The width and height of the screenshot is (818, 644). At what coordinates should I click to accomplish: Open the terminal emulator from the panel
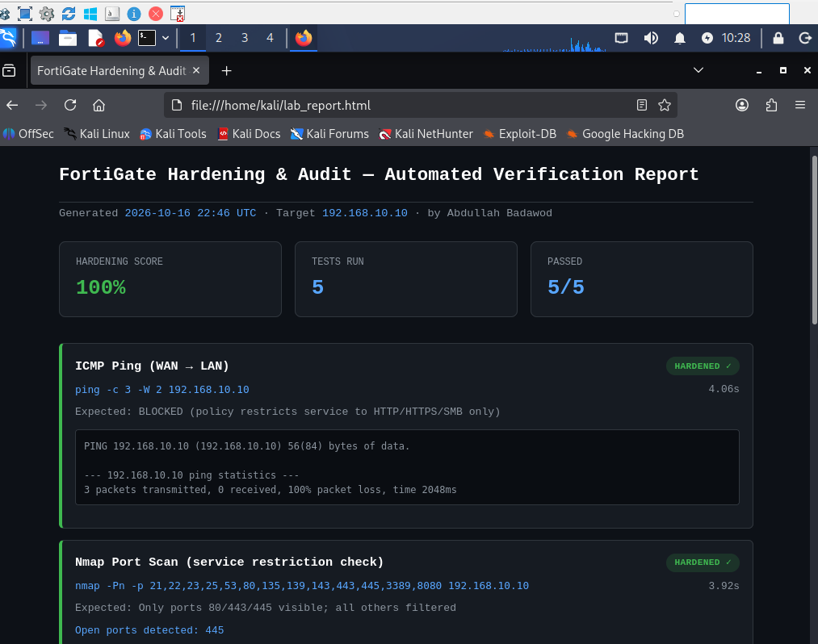point(147,38)
